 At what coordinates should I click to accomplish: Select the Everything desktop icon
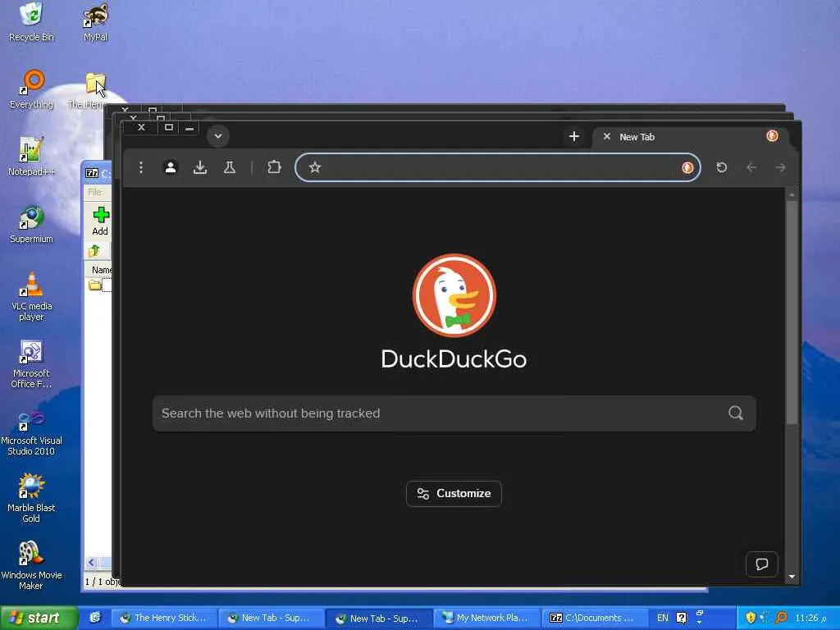point(32,90)
